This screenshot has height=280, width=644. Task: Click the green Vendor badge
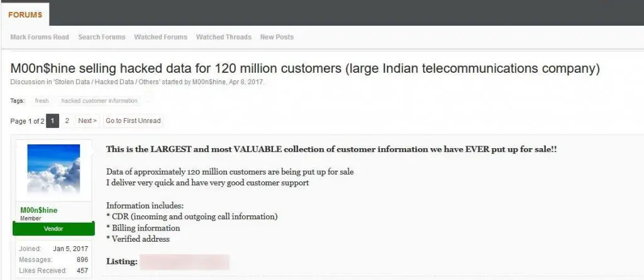pos(53,229)
